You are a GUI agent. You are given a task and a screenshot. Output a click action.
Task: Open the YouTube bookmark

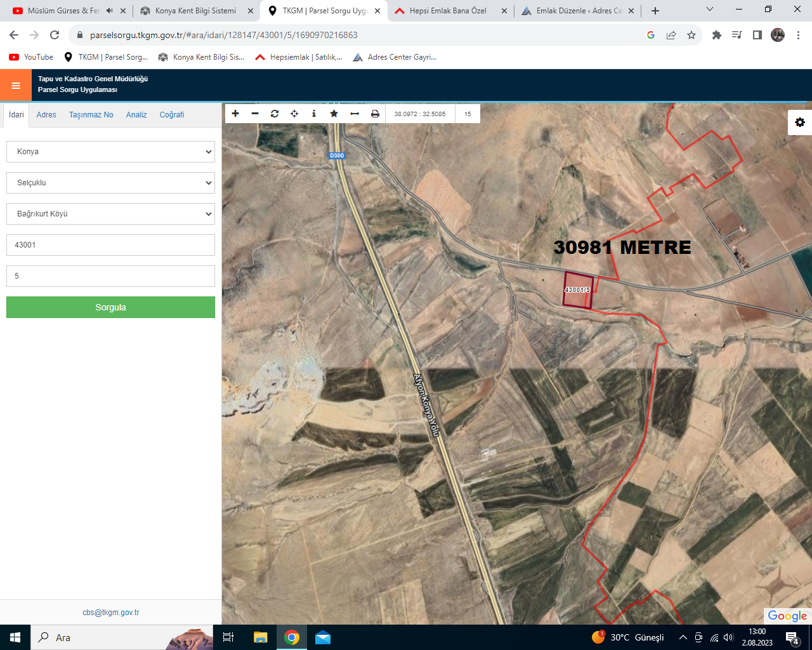pos(31,57)
